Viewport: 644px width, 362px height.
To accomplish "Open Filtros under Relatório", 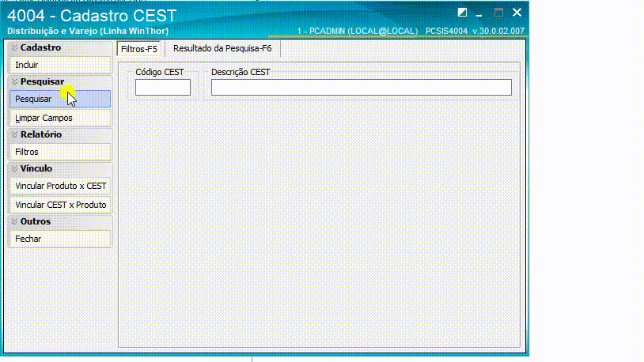I will 60,152.
